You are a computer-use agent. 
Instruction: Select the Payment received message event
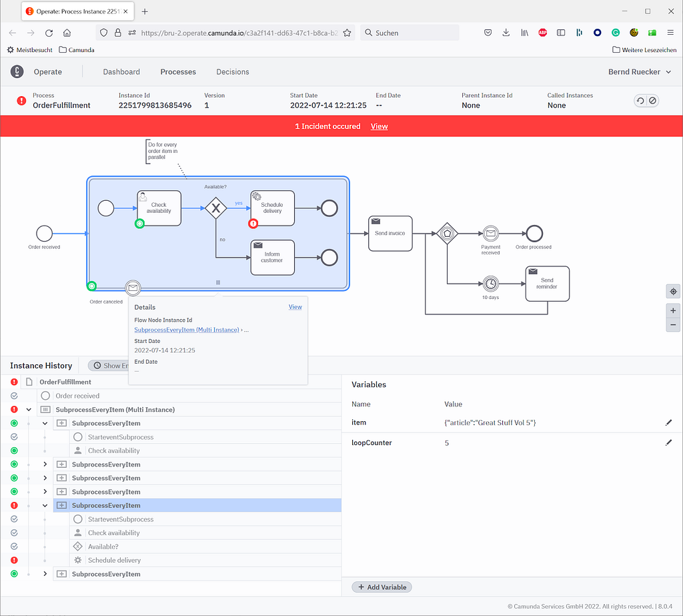490,234
